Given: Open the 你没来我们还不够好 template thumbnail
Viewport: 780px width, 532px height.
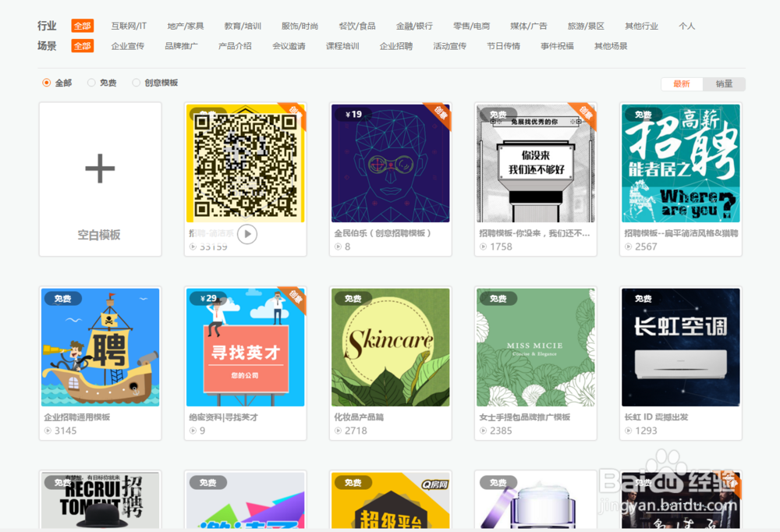Looking at the screenshot, I should coord(536,163).
